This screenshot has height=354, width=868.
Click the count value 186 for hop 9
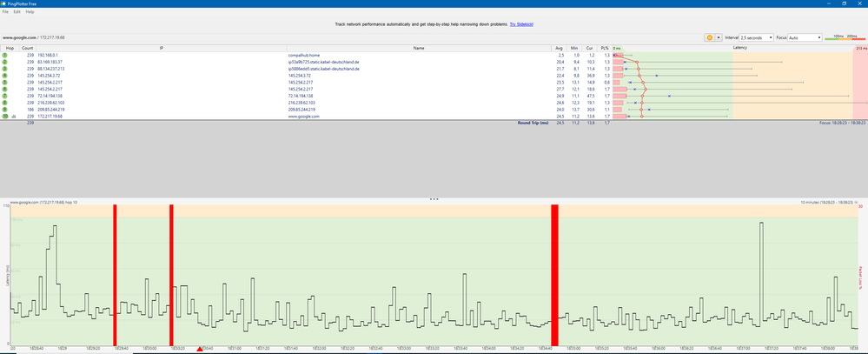point(30,110)
